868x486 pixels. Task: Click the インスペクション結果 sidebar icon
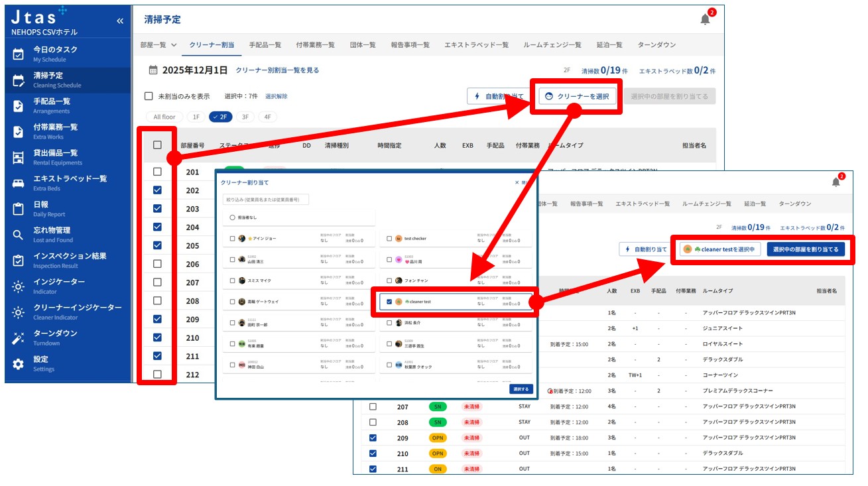19,261
